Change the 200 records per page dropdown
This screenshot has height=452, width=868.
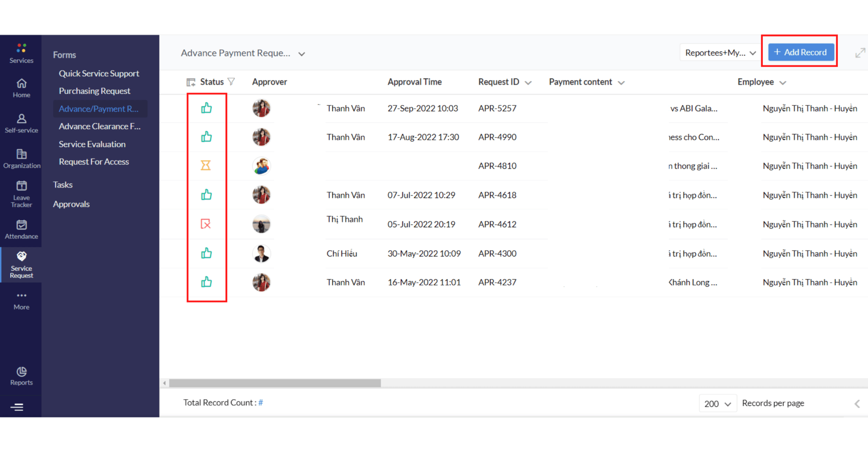pos(718,403)
